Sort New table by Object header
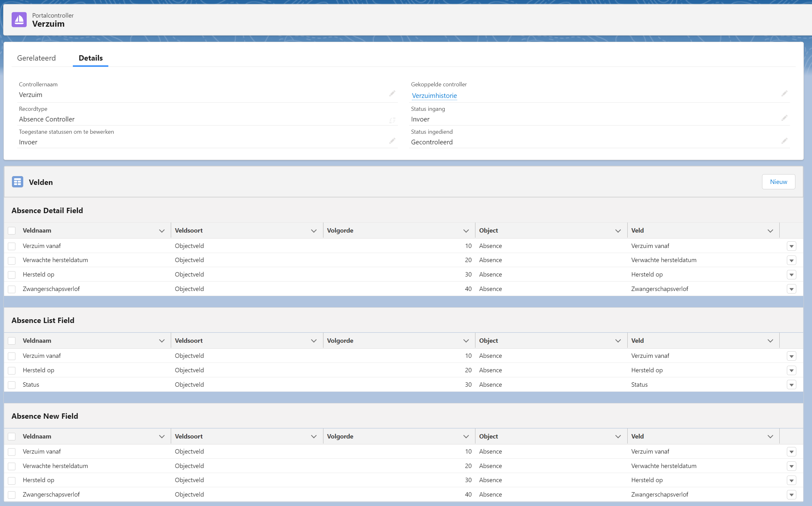This screenshot has width=812, height=506. 488,436
